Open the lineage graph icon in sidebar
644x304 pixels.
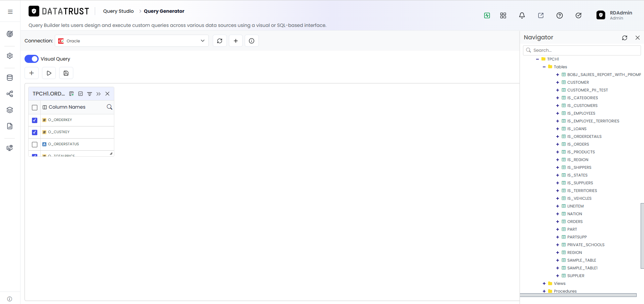[x=10, y=94]
